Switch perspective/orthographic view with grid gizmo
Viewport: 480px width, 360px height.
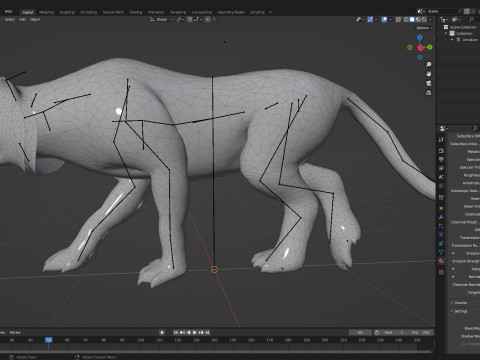click(x=429, y=93)
